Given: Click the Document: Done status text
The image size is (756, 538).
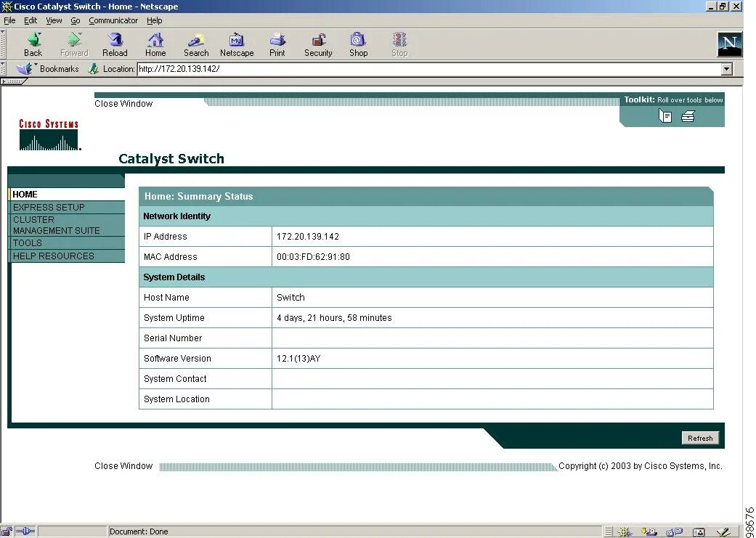Looking at the screenshot, I should [x=139, y=531].
